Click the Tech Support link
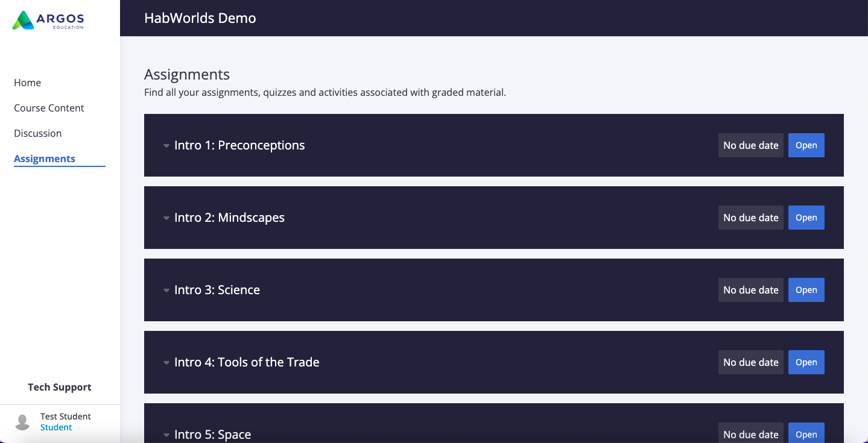868x443 pixels. coord(60,387)
